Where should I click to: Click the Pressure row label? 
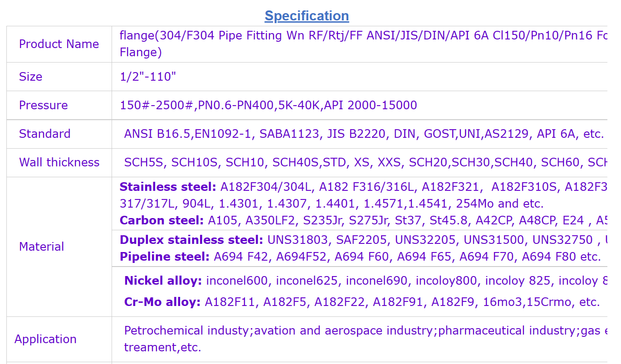click(x=43, y=105)
